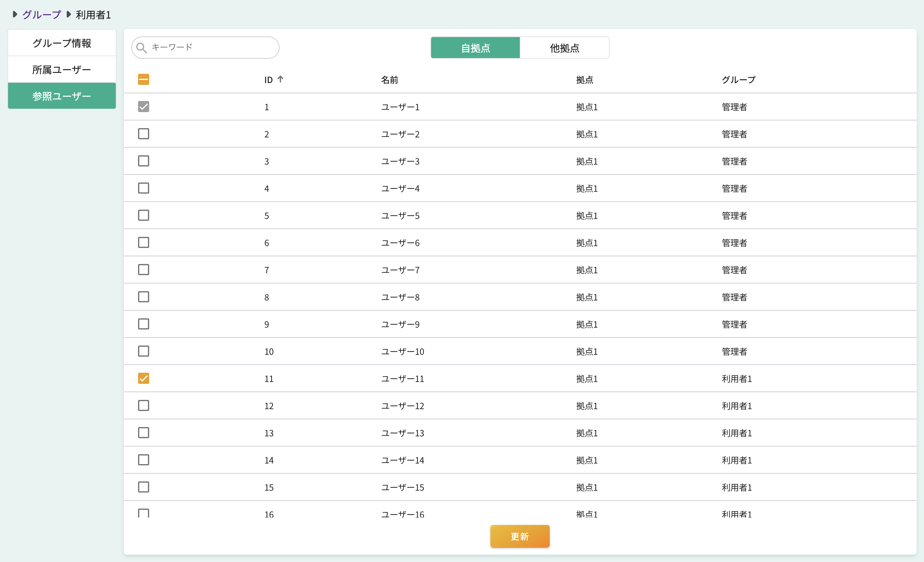Check the checkbox for ユーザー2

point(143,134)
